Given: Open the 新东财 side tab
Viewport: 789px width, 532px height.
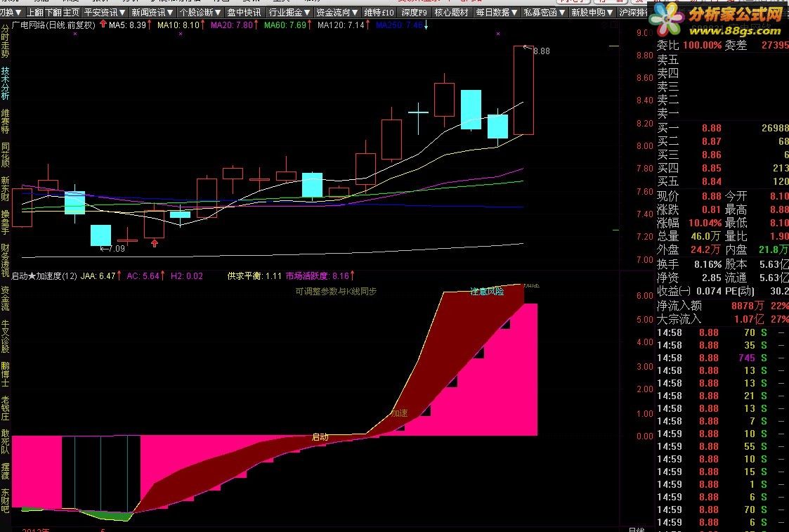Looking at the screenshot, I should [x=5, y=188].
